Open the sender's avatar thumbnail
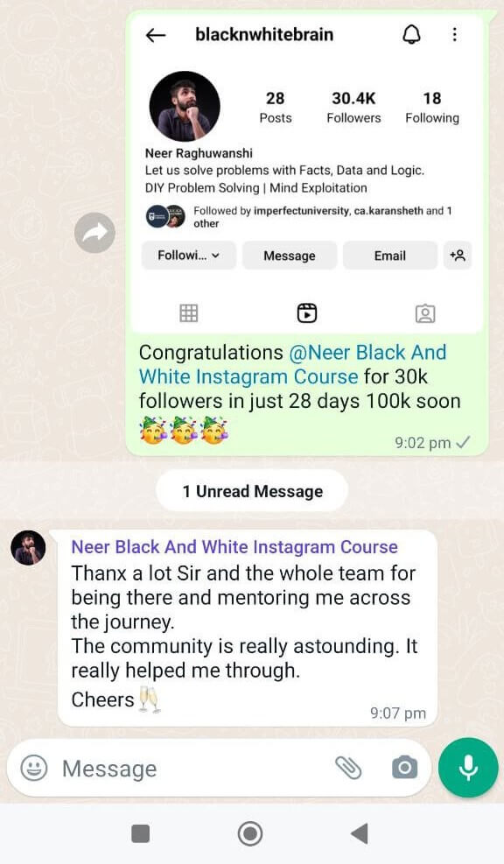 (29, 548)
